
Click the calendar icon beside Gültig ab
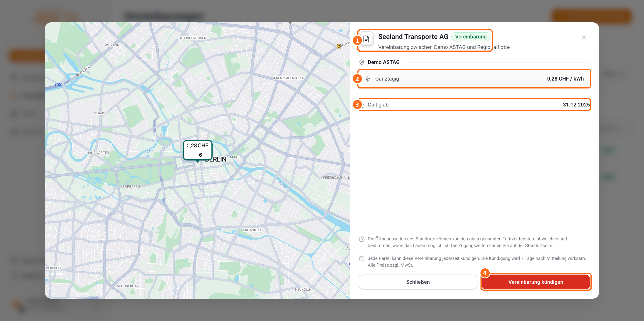coord(362,105)
